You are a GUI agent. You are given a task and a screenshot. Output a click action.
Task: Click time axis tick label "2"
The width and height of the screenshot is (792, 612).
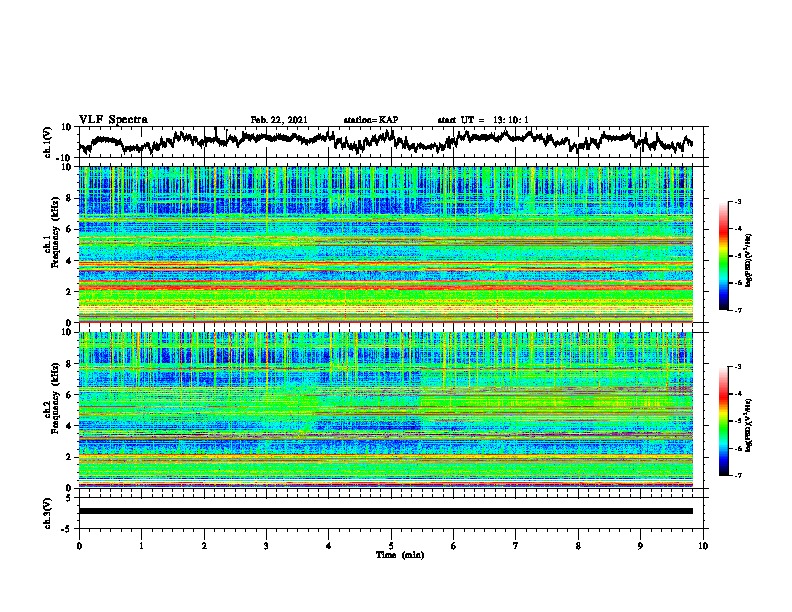[x=204, y=546]
